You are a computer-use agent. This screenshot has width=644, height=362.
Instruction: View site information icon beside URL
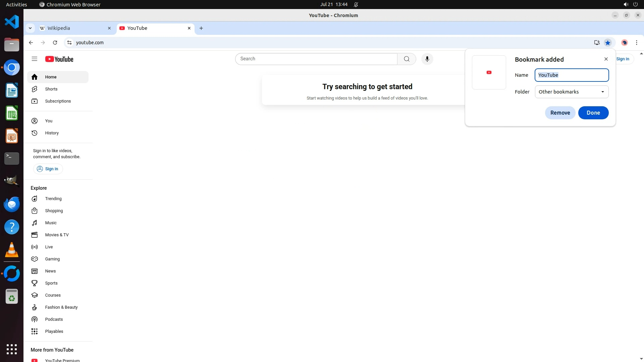[x=69, y=43]
